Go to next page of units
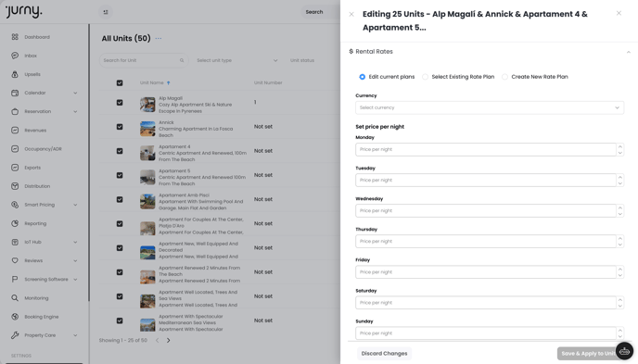The width and height of the screenshot is (638, 364). point(169,341)
